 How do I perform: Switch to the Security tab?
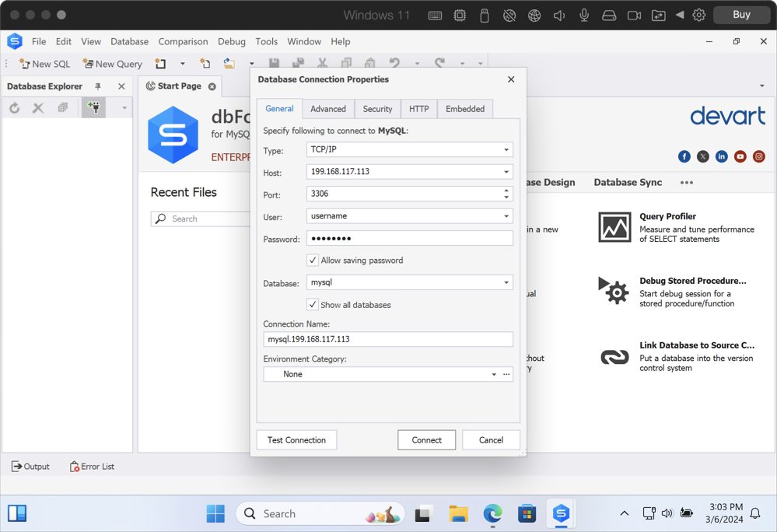(x=377, y=109)
